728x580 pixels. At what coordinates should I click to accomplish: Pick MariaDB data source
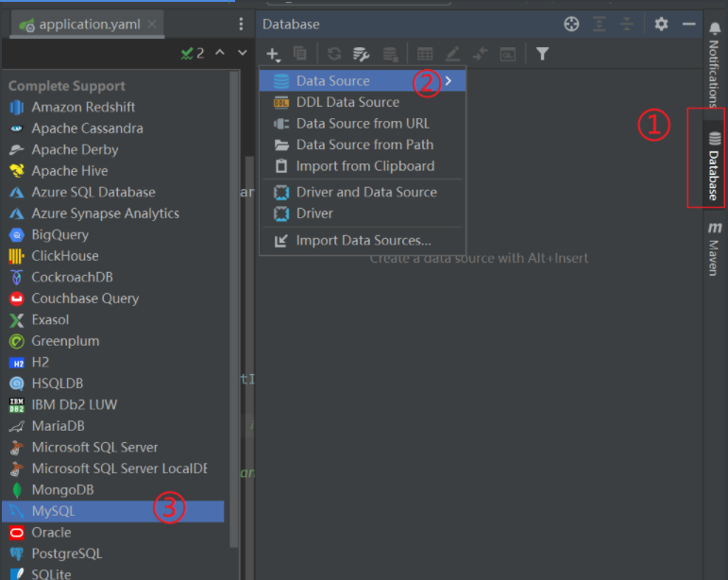113,426
